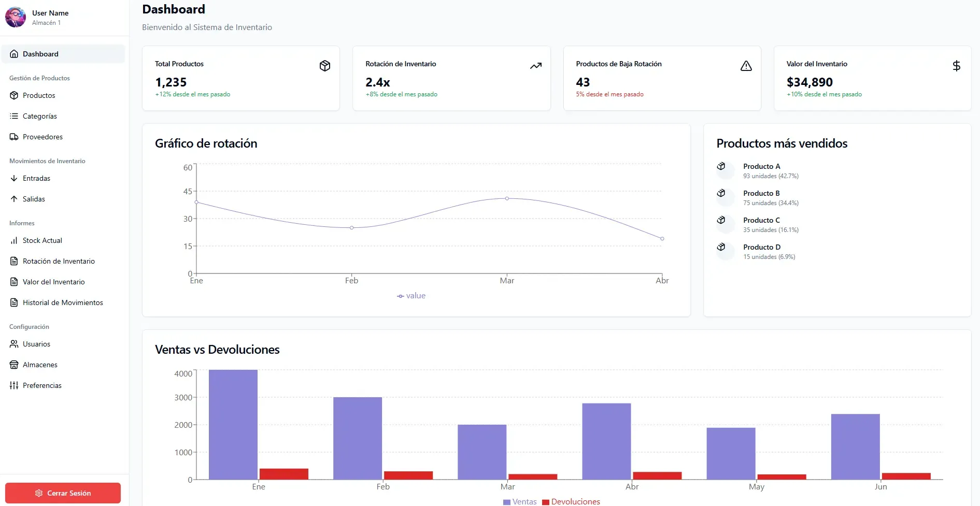Click the Proveedores truck icon
This screenshot has height=506, width=980.
click(x=14, y=137)
